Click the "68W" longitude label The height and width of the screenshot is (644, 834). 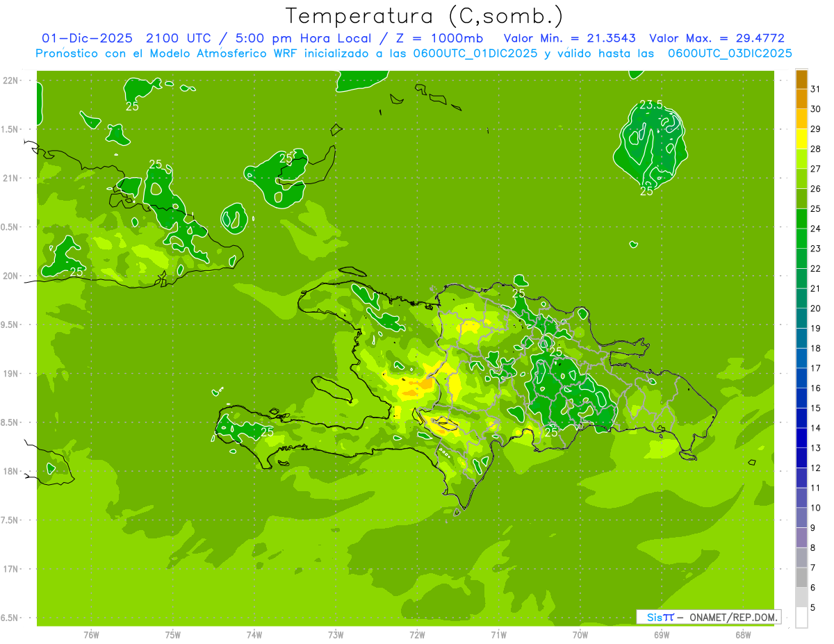[743, 635]
